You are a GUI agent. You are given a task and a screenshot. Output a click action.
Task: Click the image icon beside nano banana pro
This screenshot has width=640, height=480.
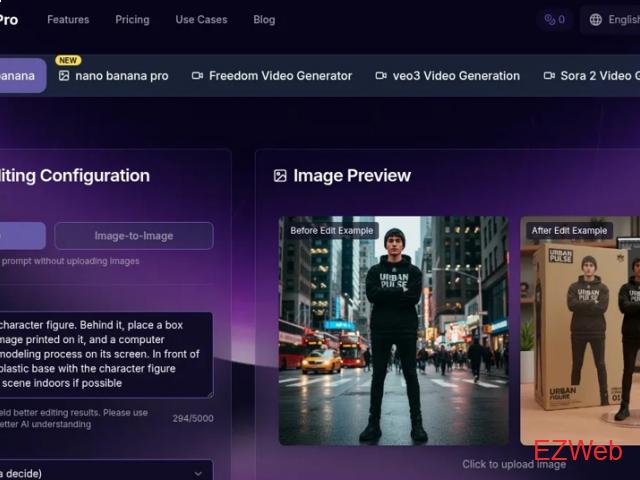tap(64, 76)
